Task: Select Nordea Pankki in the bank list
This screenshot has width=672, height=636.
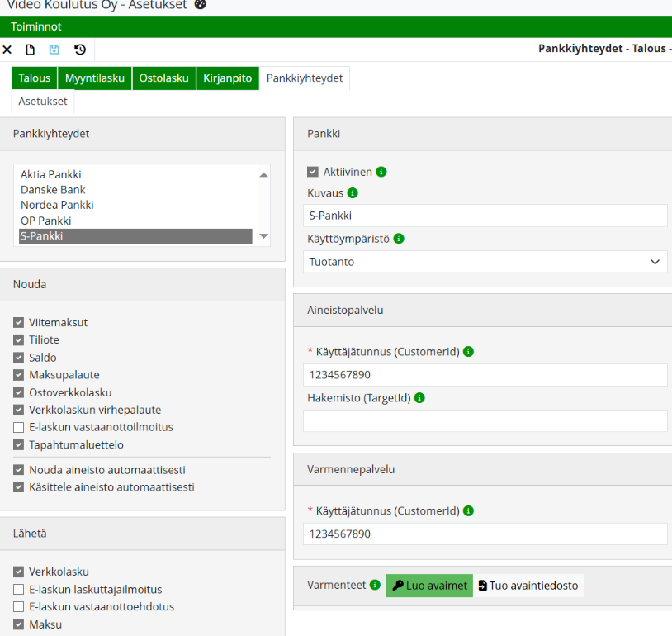Action: pos(57,205)
